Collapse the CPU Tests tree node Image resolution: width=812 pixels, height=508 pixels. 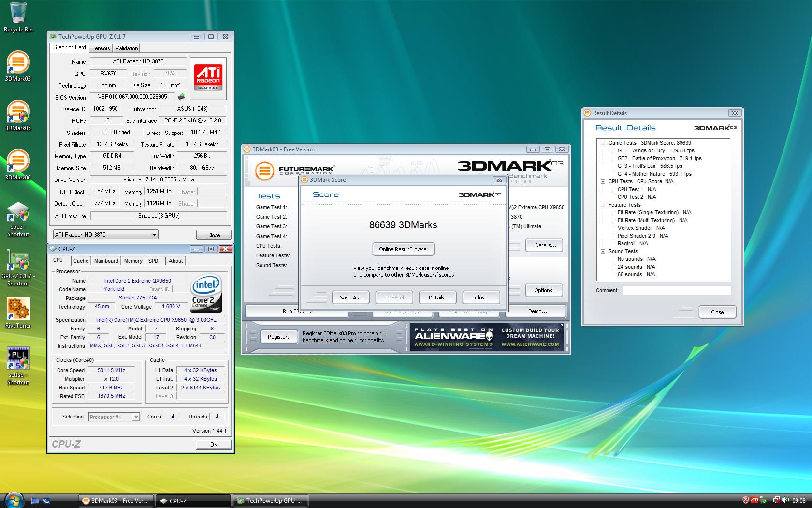tap(603, 182)
